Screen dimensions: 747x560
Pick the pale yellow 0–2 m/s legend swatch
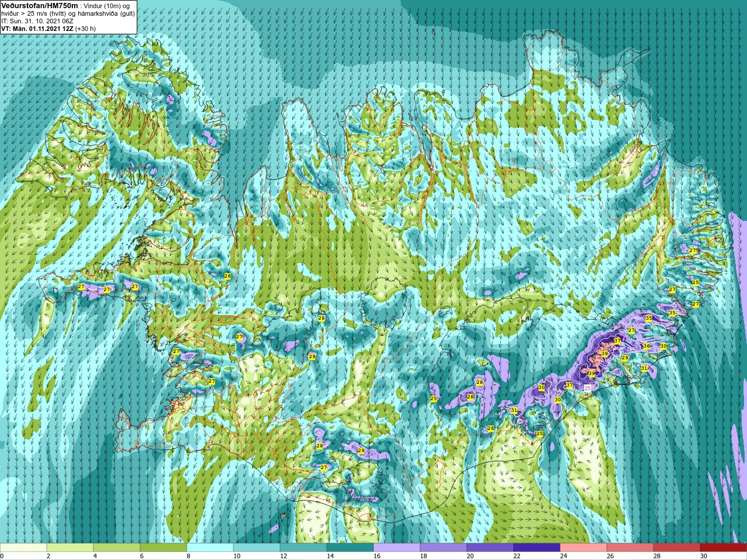click(23, 548)
